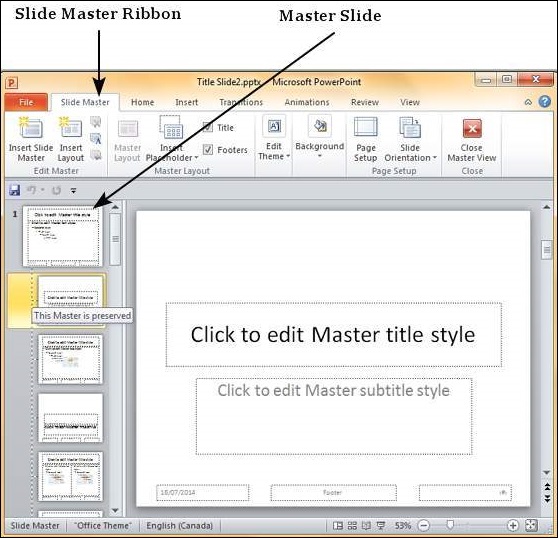Select master slide thumbnail number 1
Image resolution: width=558 pixels, height=538 pixels.
tap(62, 236)
